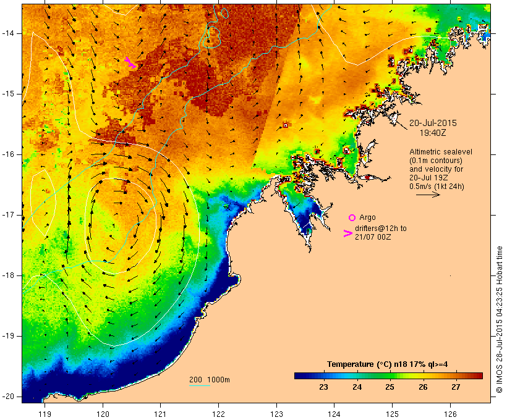Click the '-20' latitude axis label
Viewport: 507px width, 420px height.
click(x=7, y=397)
